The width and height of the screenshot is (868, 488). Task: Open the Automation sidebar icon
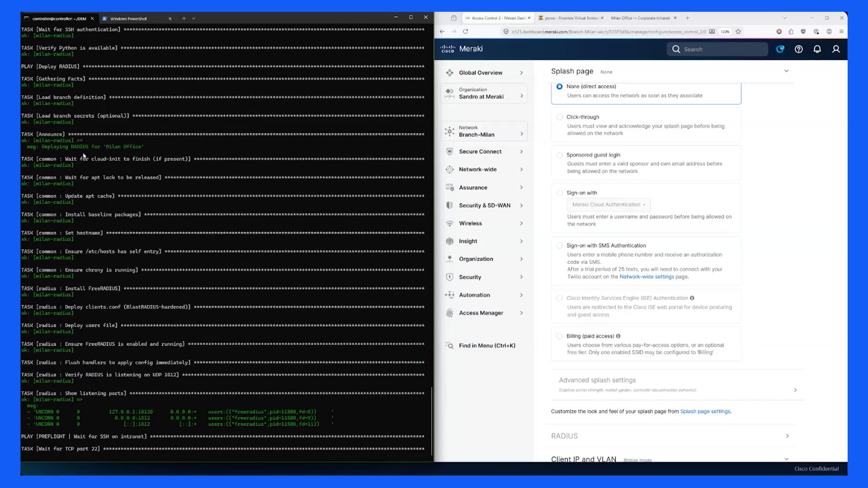coord(449,295)
